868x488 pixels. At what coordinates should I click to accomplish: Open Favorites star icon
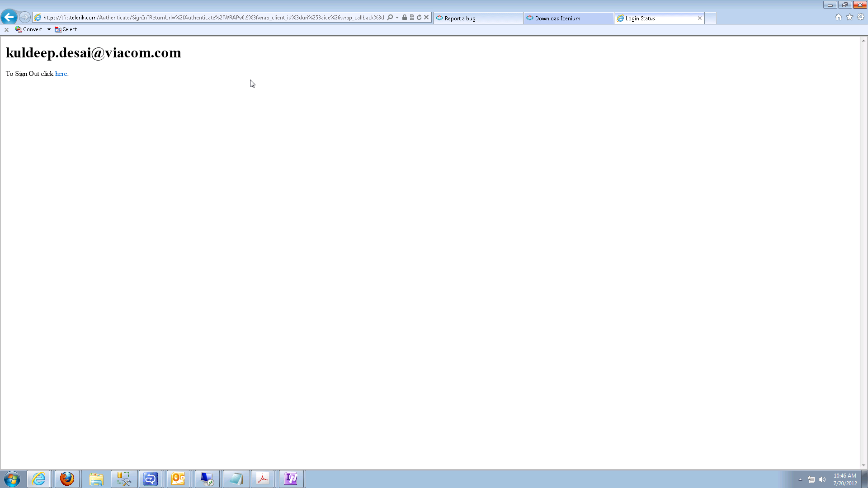849,17
